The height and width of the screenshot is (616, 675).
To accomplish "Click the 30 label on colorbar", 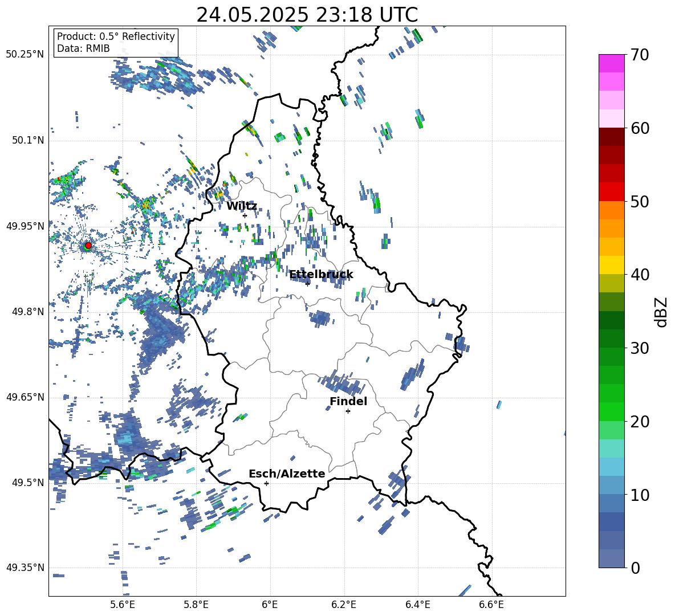I will click(640, 348).
